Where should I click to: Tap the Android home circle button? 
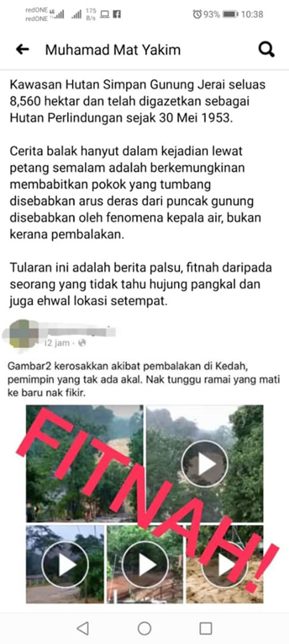[144, 628]
